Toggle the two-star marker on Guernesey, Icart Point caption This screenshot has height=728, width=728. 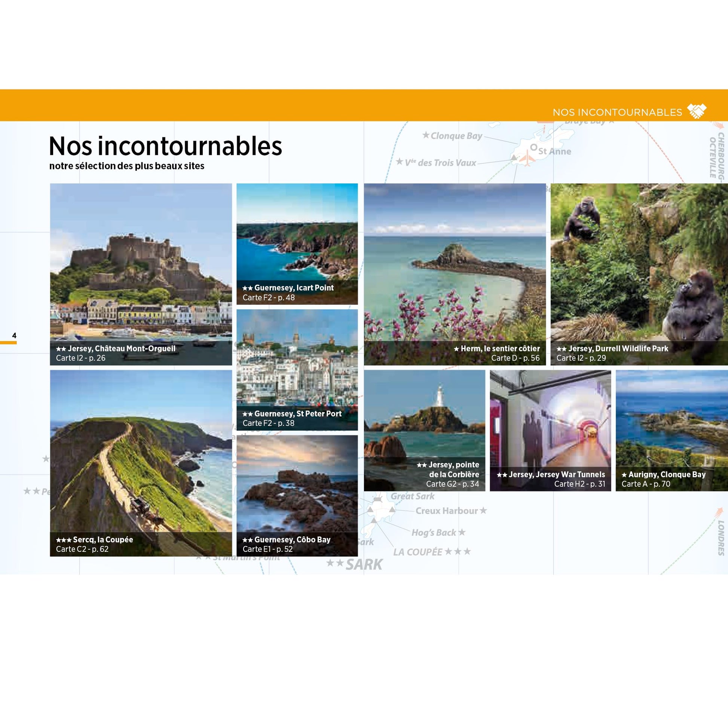(x=249, y=288)
